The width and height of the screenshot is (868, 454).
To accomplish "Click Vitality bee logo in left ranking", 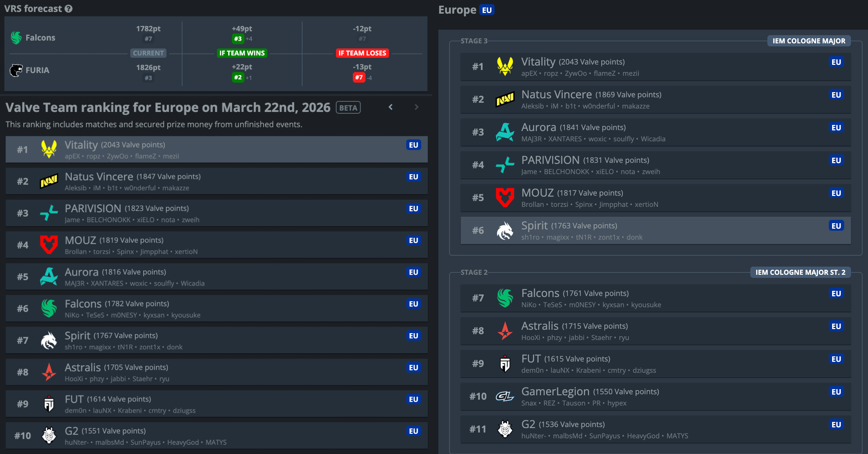I will click(49, 150).
